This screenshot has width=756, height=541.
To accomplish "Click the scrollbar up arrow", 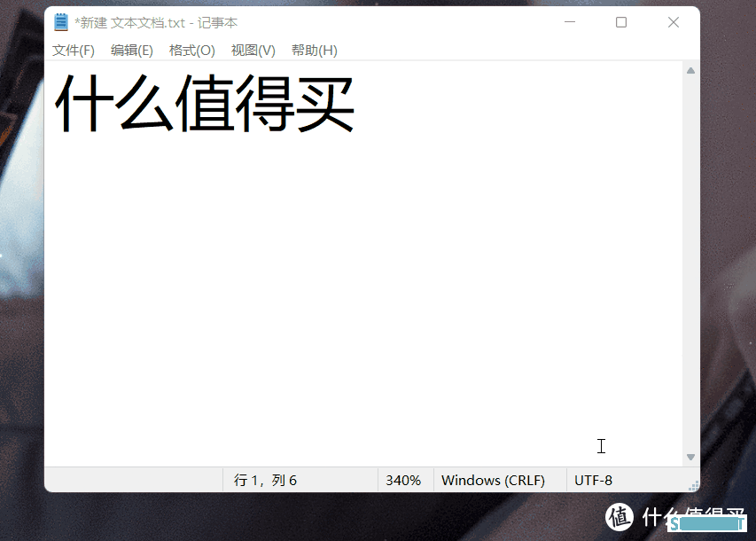I will pos(691,70).
